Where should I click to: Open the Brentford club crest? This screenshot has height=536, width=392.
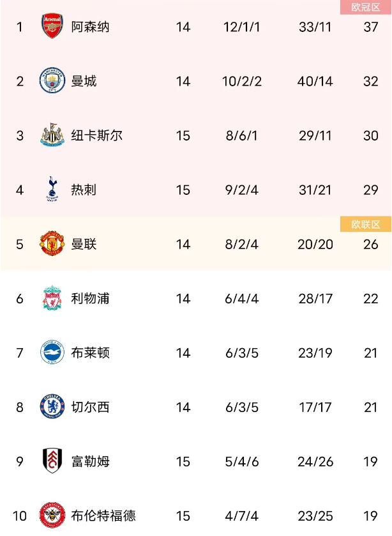pyautogui.click(x=52, y=515)
